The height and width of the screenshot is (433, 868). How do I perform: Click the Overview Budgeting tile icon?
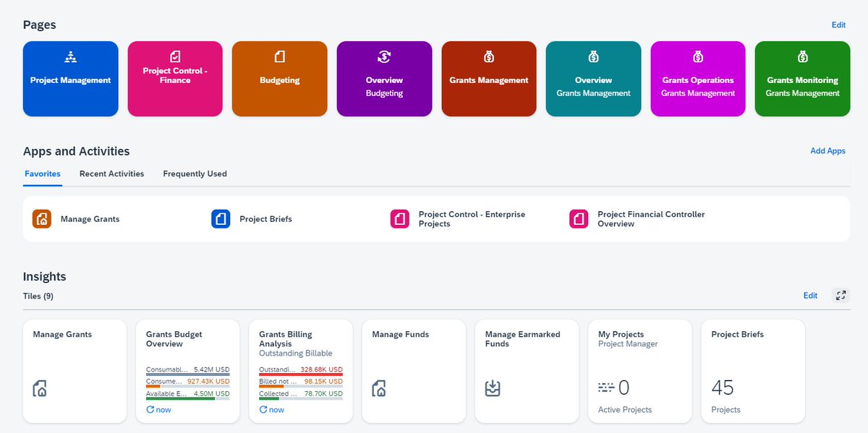[384, 56]
